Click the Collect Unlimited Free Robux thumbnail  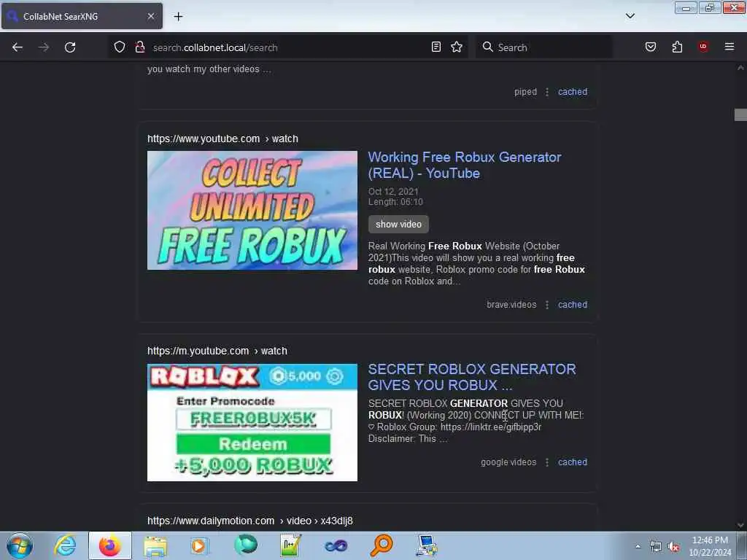[x=252, y=211]
